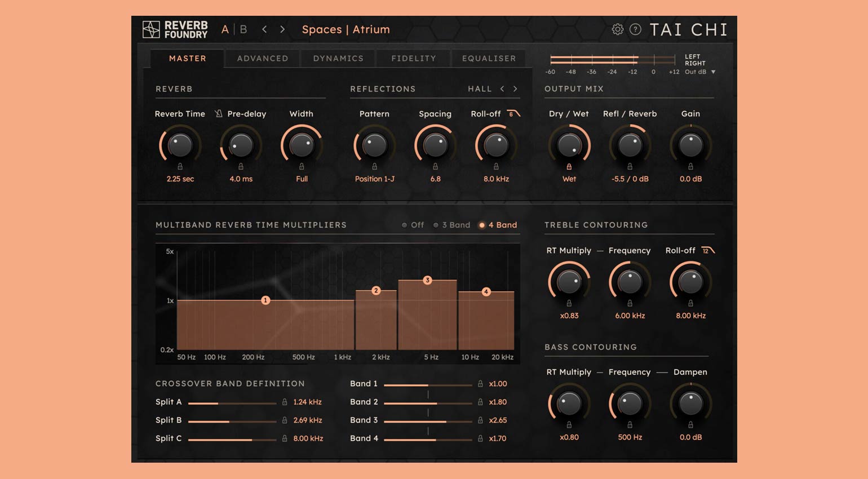Select band node 4 in the graph
Screen dimensions: 868x479
(486, 292)
